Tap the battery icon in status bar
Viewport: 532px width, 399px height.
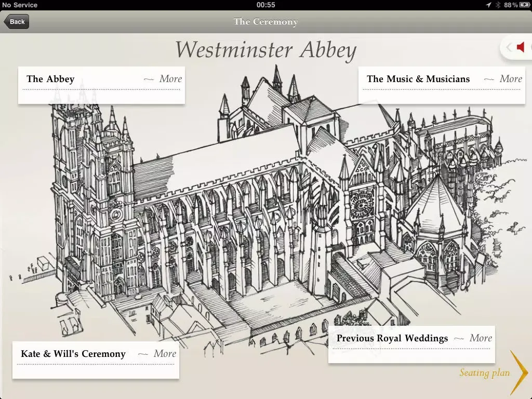click(525, 5)
